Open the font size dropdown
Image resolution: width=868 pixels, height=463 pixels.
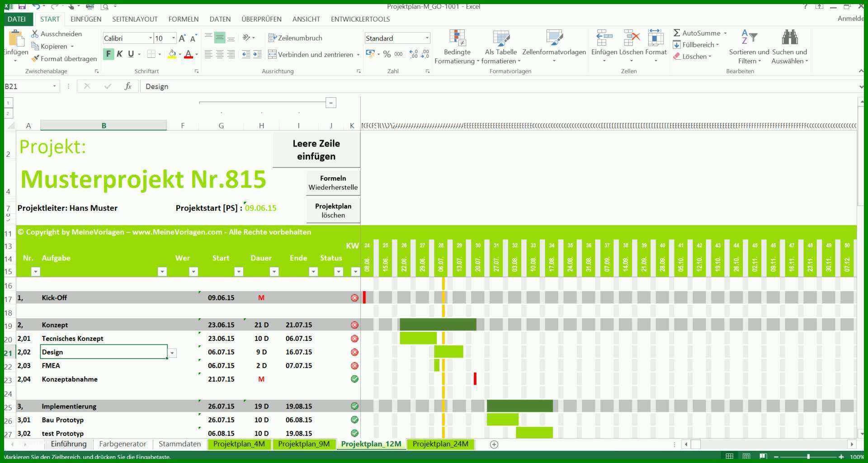(173, 38)
